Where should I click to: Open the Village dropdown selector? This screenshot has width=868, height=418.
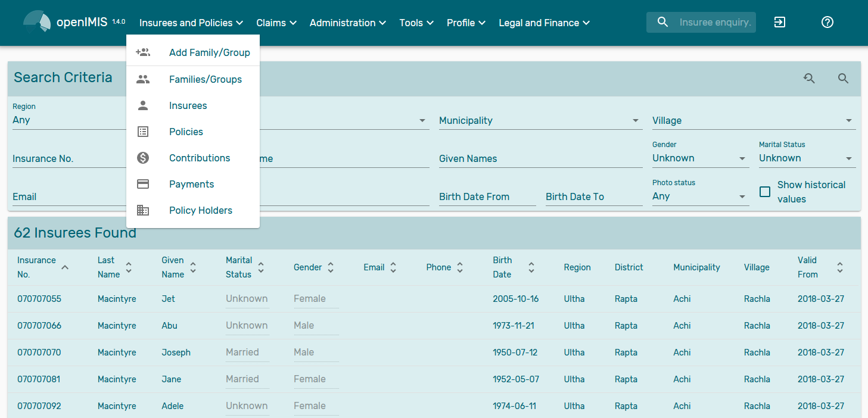click(x=850, y=120)
